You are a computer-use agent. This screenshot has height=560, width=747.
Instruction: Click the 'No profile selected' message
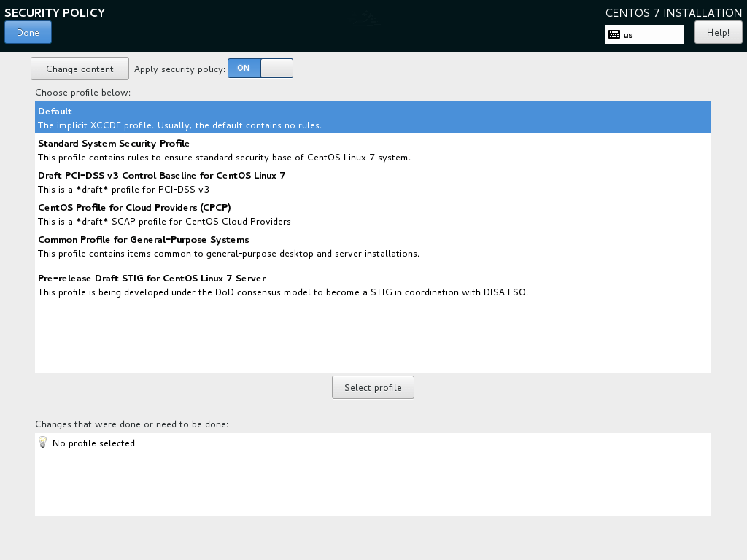tap(94, 443)
